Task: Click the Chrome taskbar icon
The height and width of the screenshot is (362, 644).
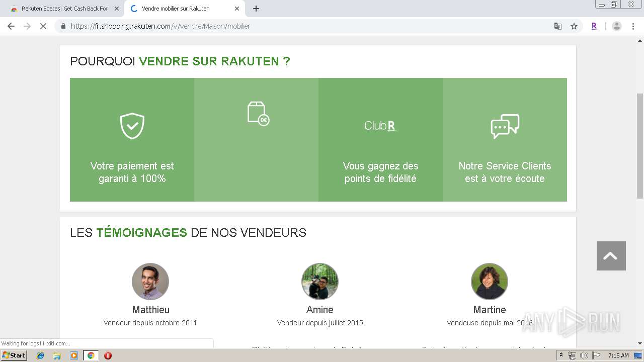Action: click(91, 355)
